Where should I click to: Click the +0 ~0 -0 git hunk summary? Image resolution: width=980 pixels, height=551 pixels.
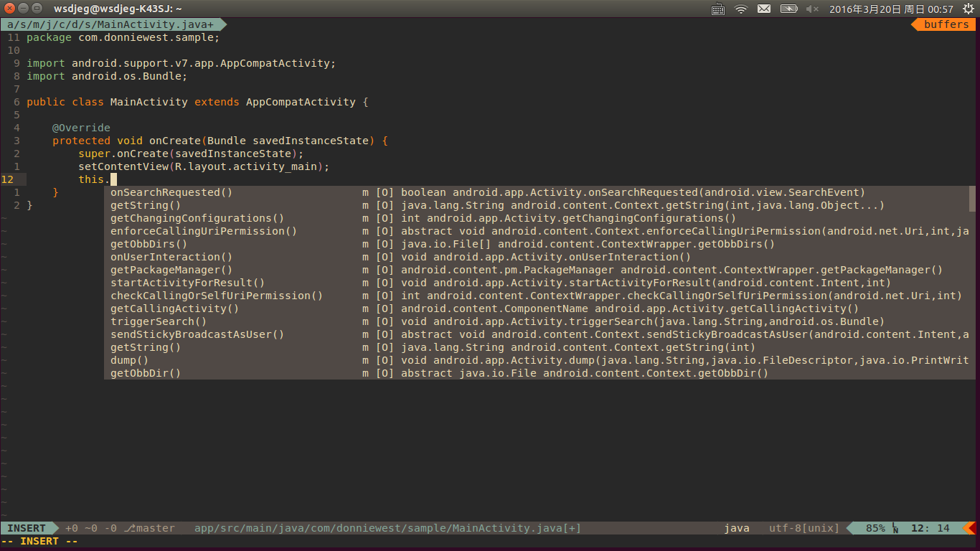[91, 528]
